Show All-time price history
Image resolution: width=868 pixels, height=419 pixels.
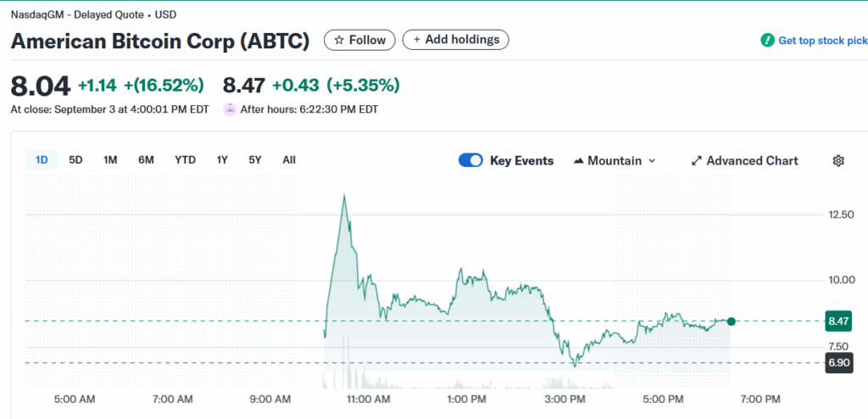289,159
